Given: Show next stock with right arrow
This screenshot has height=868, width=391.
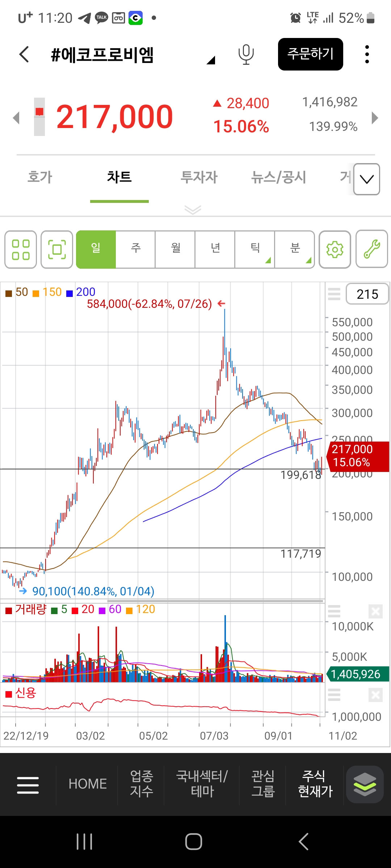Looking at the screenshot, I should coord(375,118).
